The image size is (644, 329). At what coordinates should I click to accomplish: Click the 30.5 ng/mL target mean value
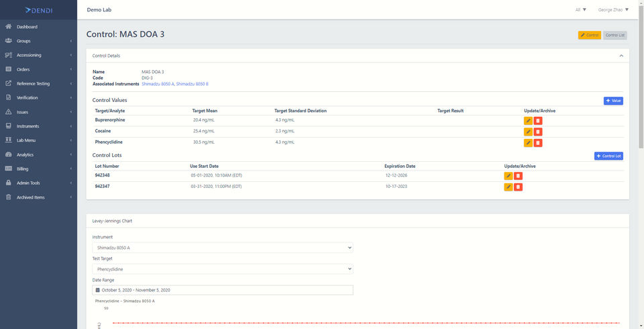[204, 142]
